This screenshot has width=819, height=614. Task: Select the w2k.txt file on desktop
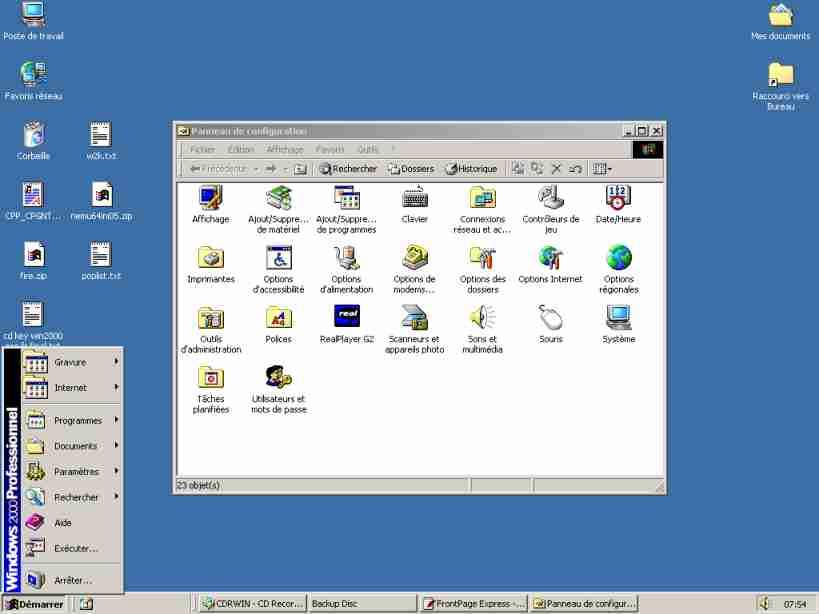pos(101,141)
